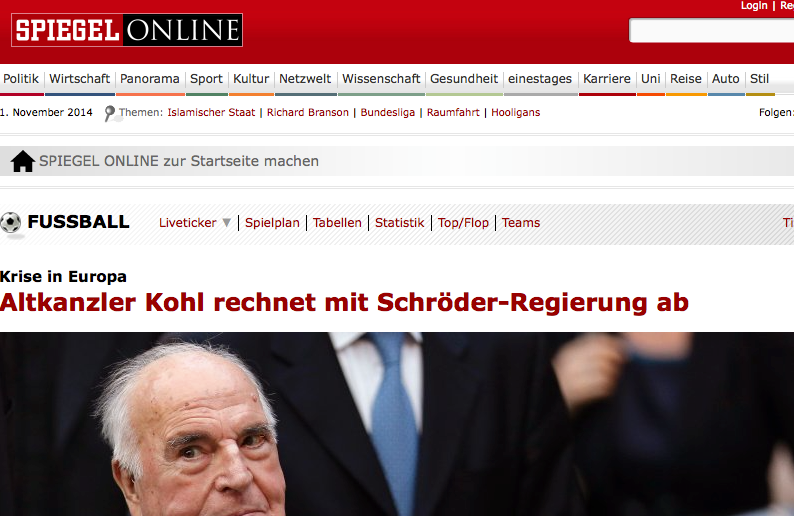Open the Tabellen link
The image size is (794, 516).
[x=337, y=223]
